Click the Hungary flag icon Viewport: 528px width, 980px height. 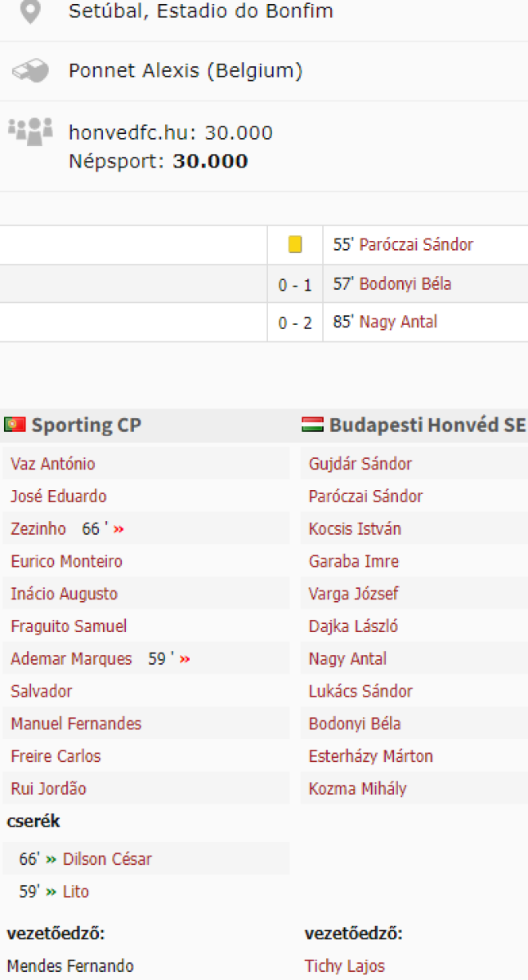click(313, 425)
